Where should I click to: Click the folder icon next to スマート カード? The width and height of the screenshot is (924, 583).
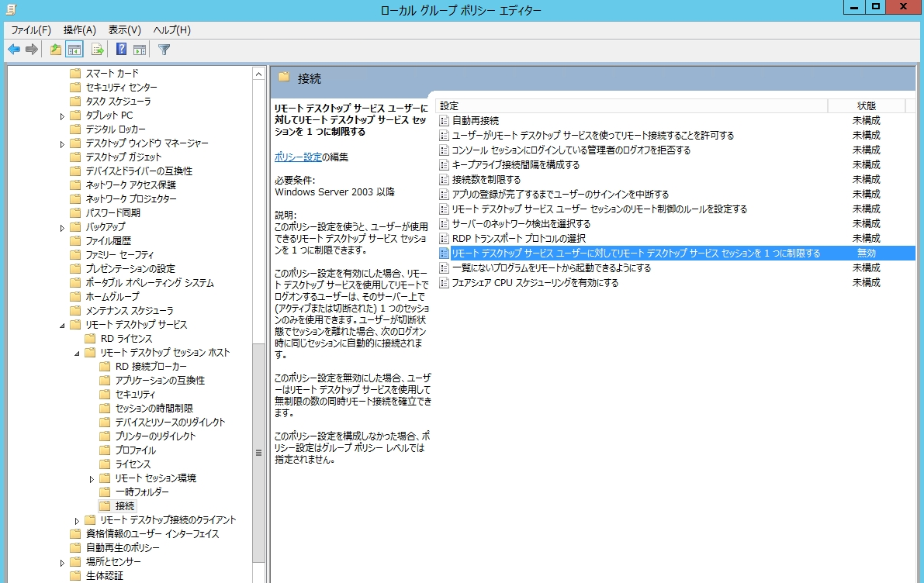(x=74, y=73)
